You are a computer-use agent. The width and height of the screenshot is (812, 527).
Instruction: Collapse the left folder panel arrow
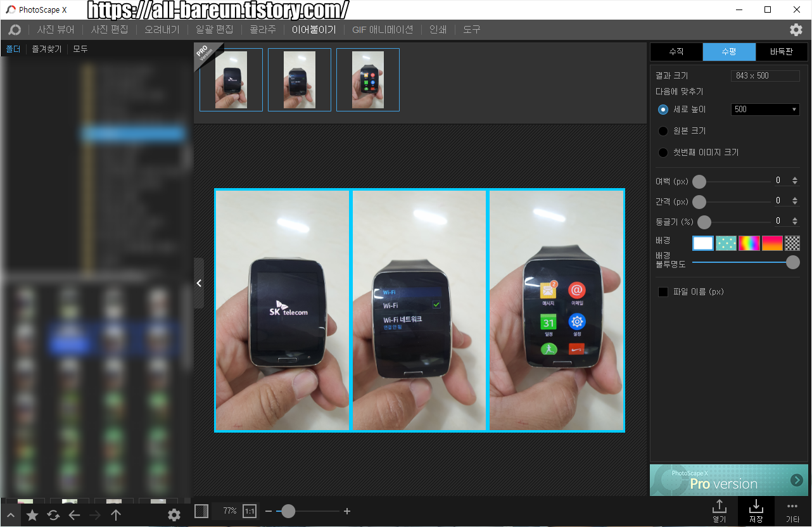click(199, 283)
